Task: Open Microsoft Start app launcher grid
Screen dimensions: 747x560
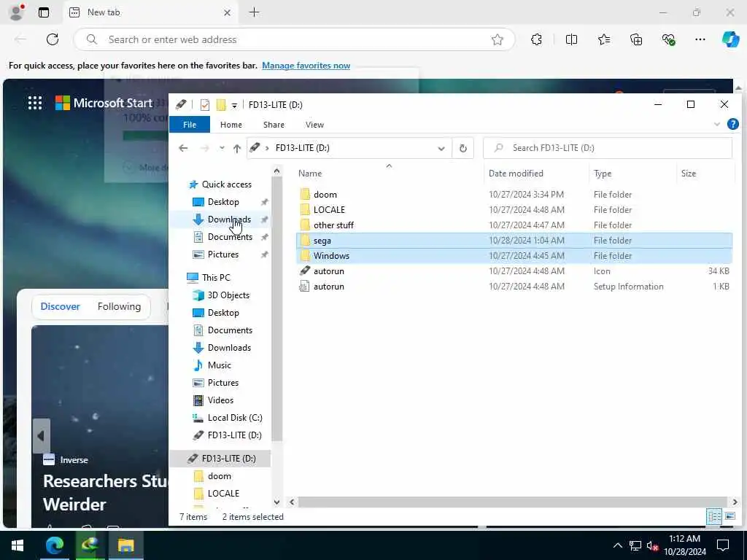Action: tap(35, 103)
